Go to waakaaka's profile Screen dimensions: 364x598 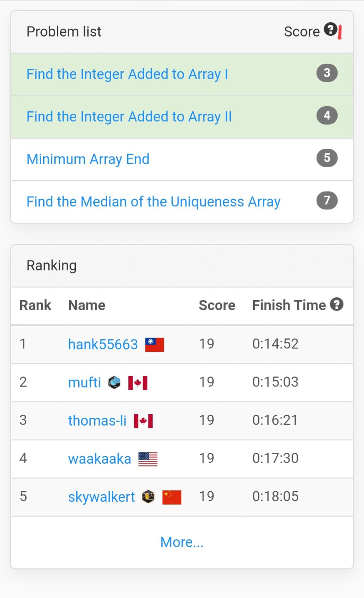100,459
